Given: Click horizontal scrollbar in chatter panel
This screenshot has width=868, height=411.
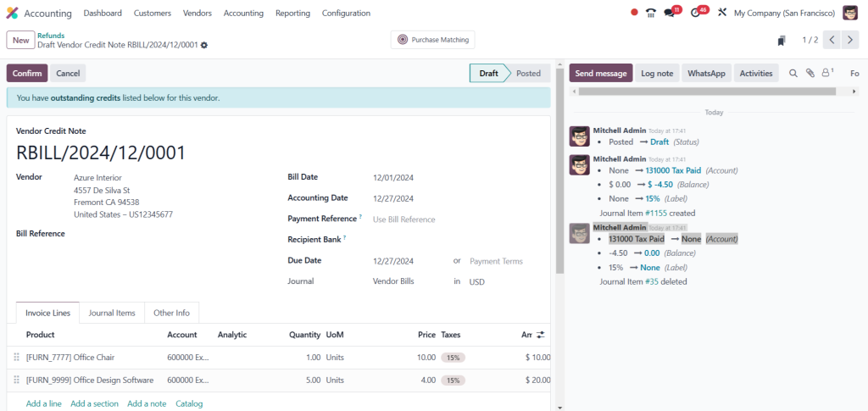Looking at the screenshot, I should [x=706, y=92].
